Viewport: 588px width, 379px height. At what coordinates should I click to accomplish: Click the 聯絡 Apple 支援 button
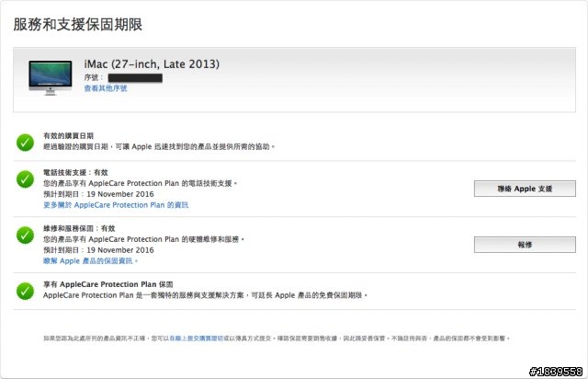point(525,189)
